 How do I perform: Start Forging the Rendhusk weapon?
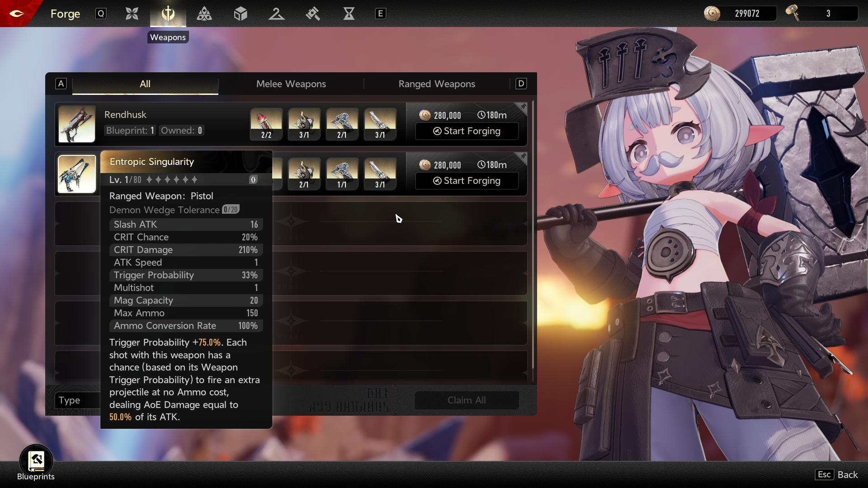click(467, 131)
